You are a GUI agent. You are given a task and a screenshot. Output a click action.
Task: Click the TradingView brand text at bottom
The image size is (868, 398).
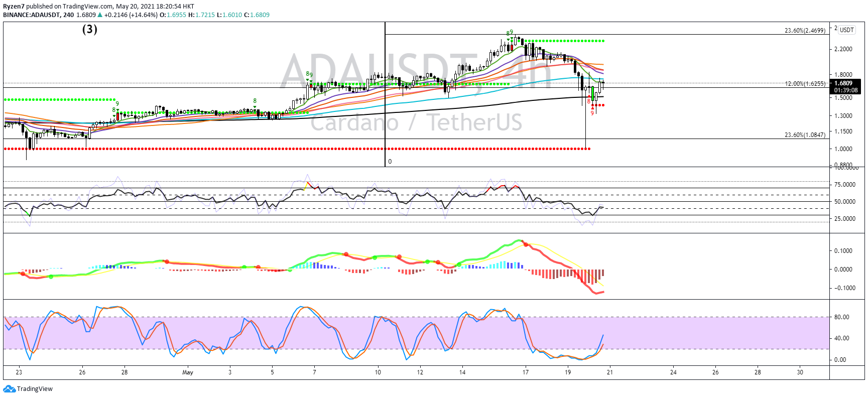coord(35,389)
